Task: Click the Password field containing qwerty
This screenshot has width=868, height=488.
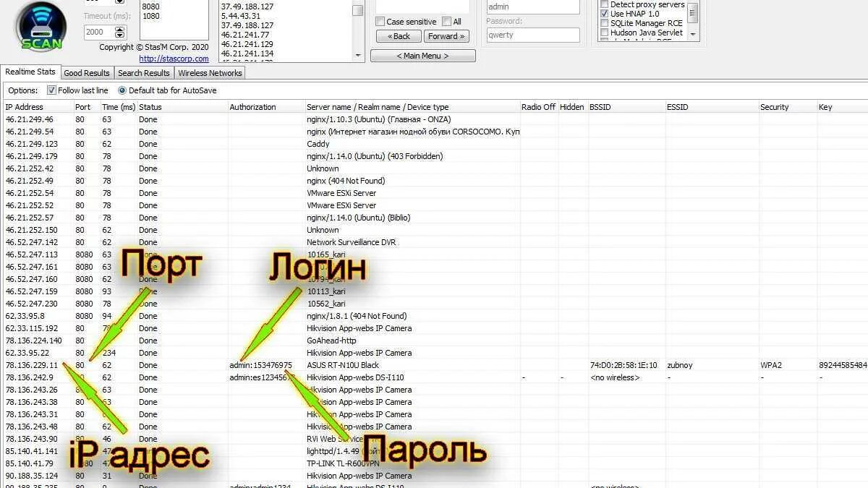Action: (533, 35)
